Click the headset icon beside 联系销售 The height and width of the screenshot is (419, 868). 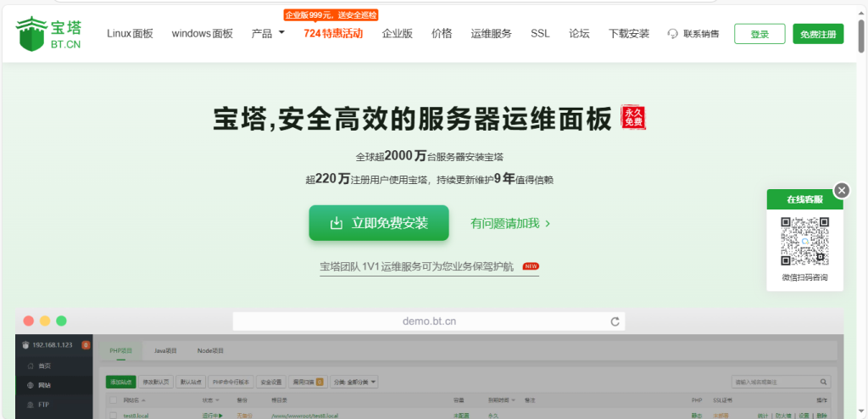pyautogui.click(x=672, y=34)
